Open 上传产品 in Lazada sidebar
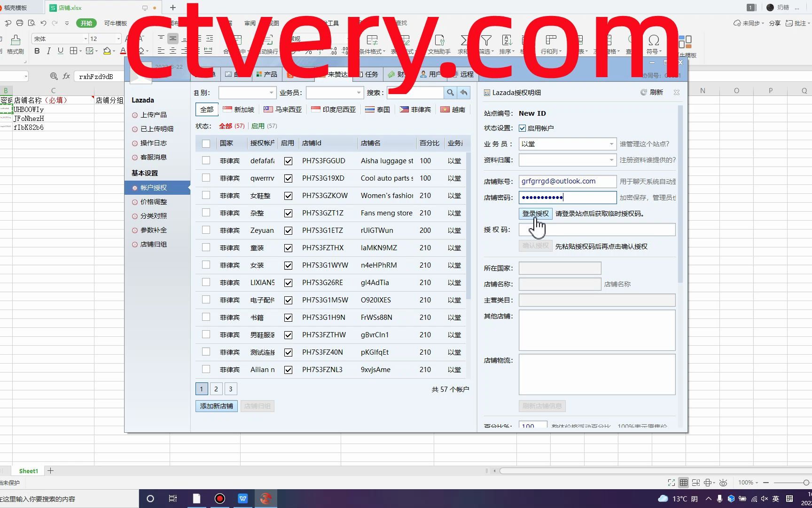Viewport: 812px width, 508px height. click(153, 115)
